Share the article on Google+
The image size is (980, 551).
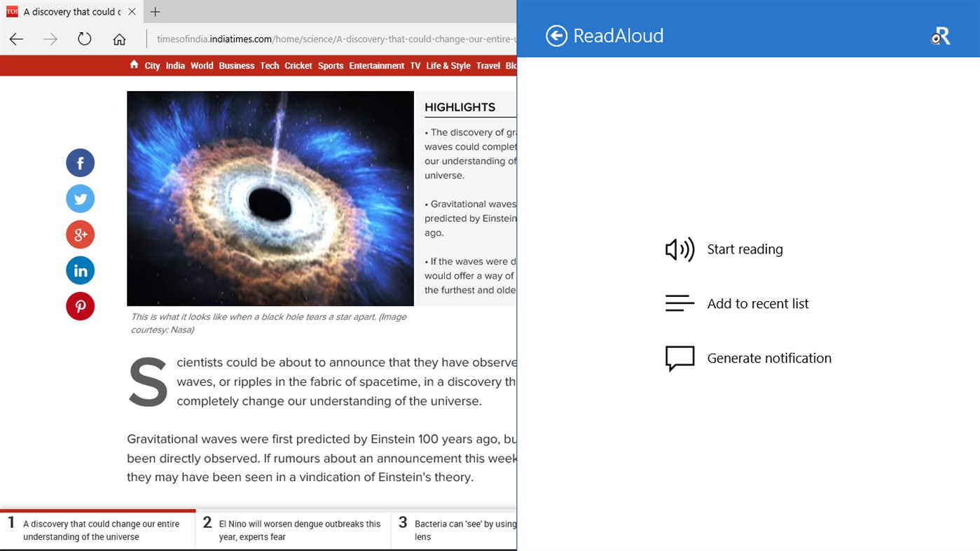(x=80, y=234)
